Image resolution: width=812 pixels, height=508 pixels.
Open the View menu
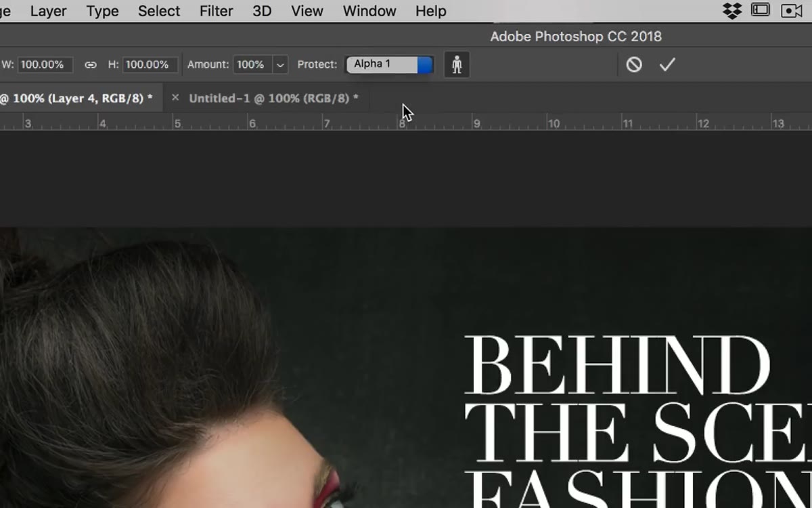[307, 12]
